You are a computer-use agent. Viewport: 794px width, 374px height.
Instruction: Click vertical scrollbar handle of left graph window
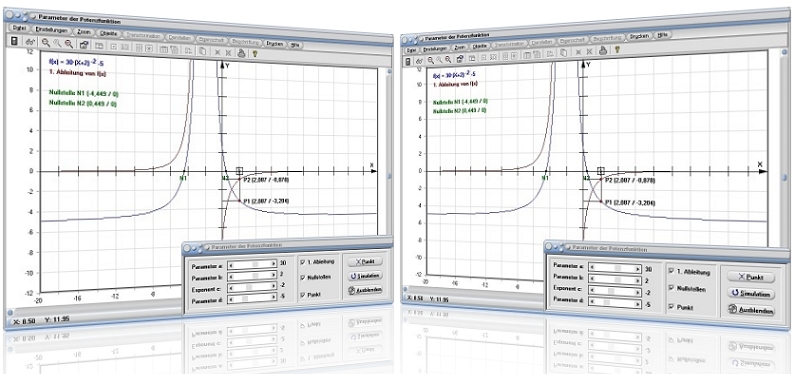tap(389, 176)
